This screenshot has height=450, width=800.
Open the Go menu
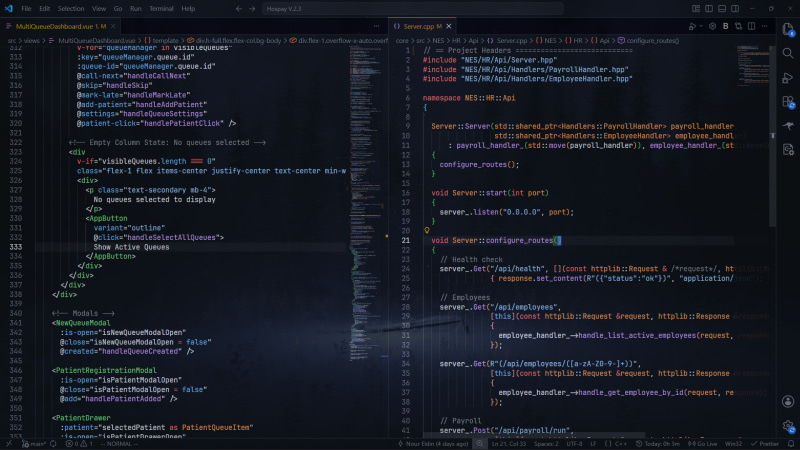pyautogui.click(x=118, y=9)
